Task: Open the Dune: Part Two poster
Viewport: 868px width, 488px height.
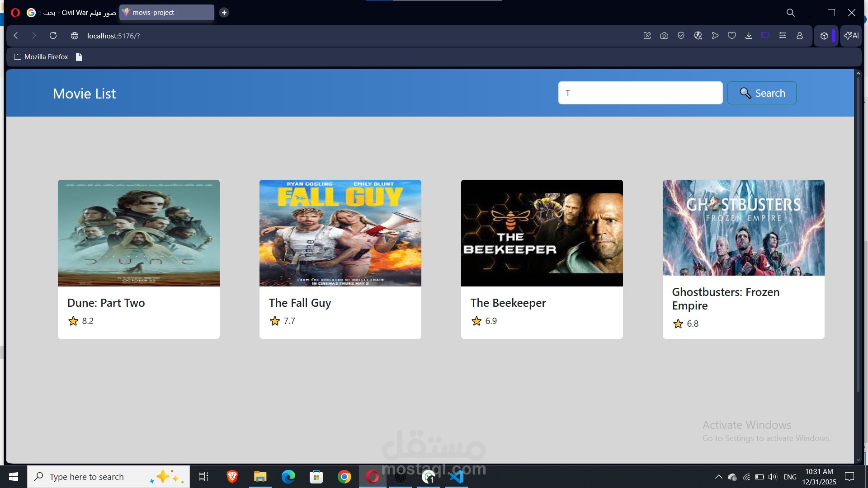Action: click(138, 233)
